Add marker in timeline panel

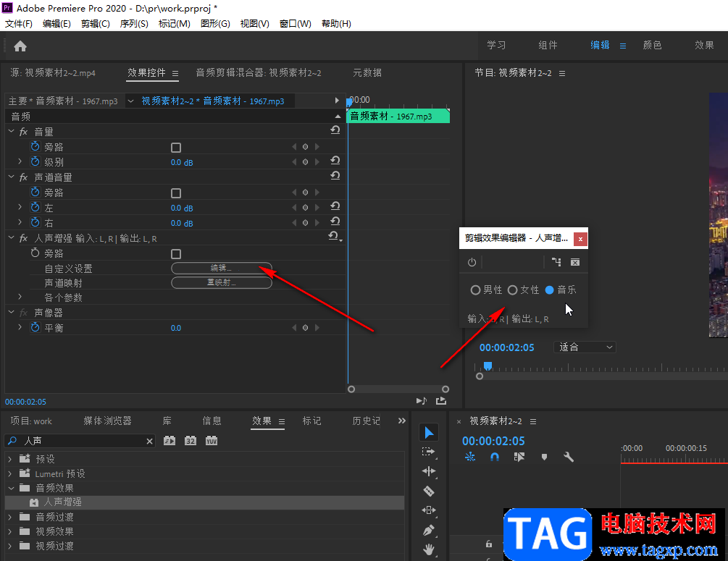(544, 457)
